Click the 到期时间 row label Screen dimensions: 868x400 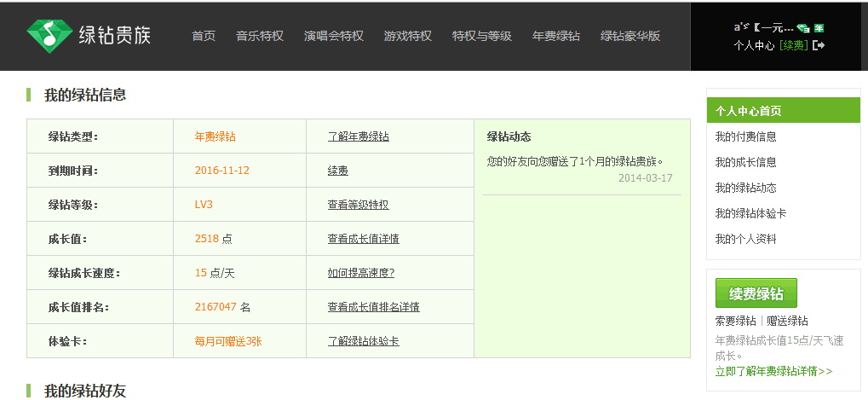tap(73, 171)
